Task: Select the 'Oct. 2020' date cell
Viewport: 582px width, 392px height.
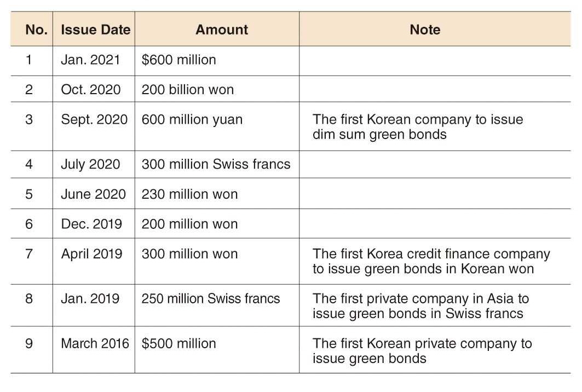Action: pos(90,90)
